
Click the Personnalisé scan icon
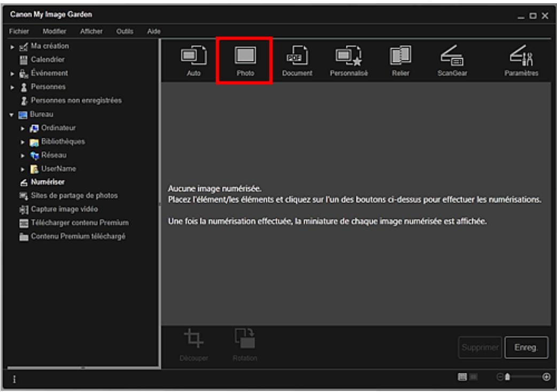(349, 59)
